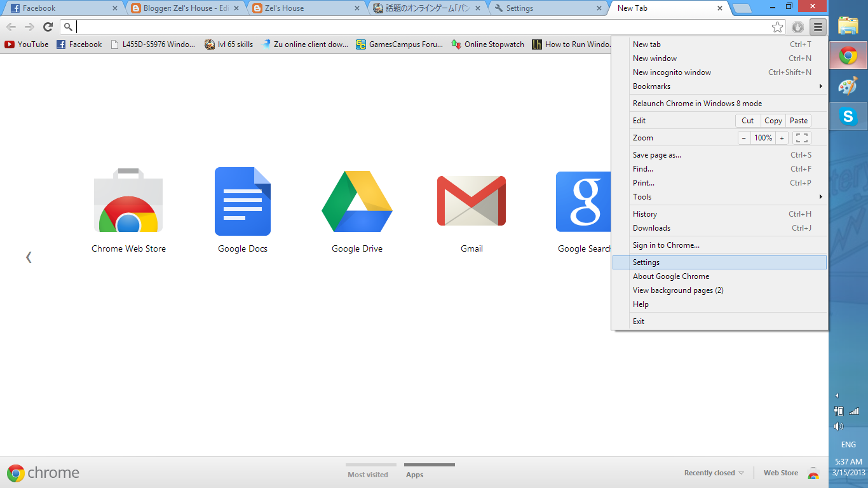Switch to the Blogger: Zel's House tab

[x=184, y=8]
